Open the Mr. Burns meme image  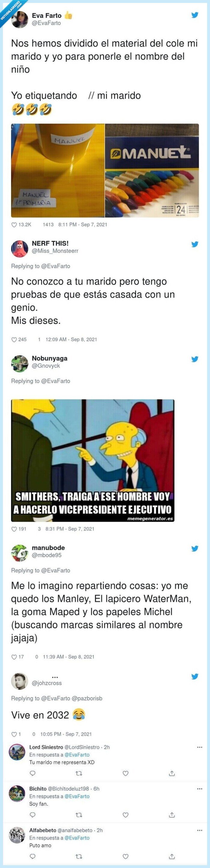click(x=92, y=461)
